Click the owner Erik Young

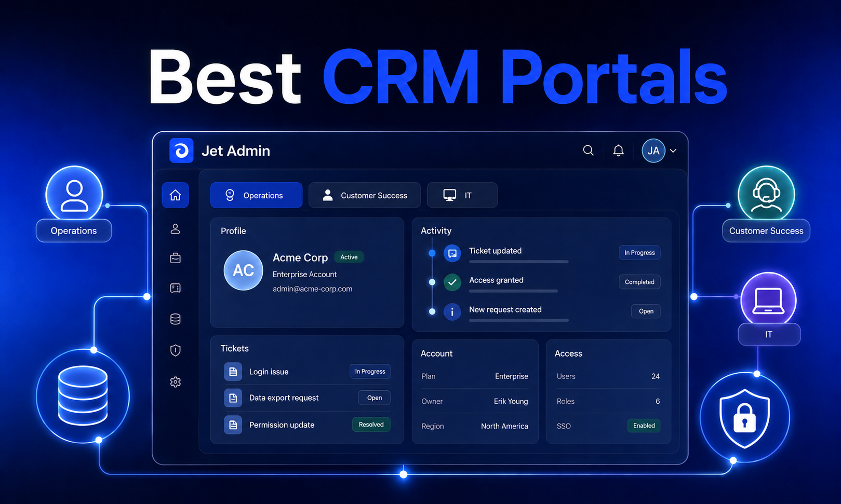point(511,401)
